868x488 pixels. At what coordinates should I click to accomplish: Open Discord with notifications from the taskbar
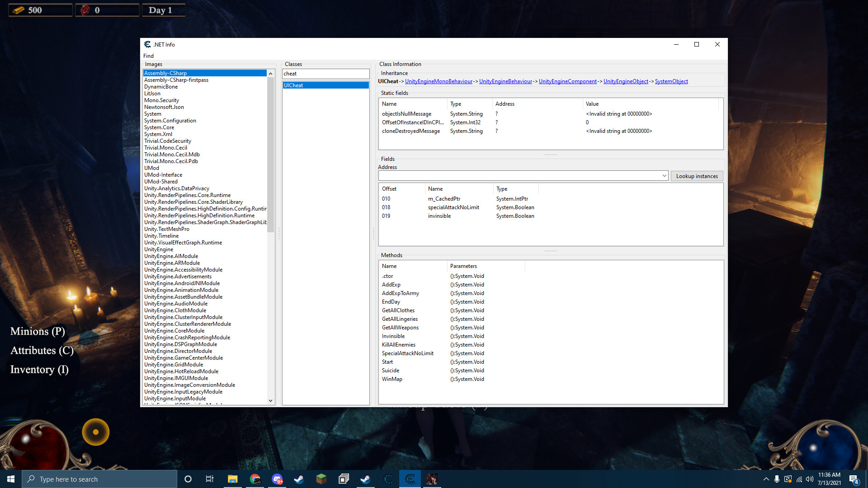[277, 479]
